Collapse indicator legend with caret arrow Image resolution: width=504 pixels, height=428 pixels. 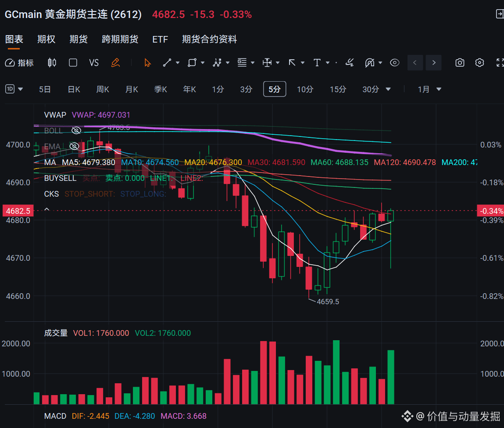pos(46,209)
